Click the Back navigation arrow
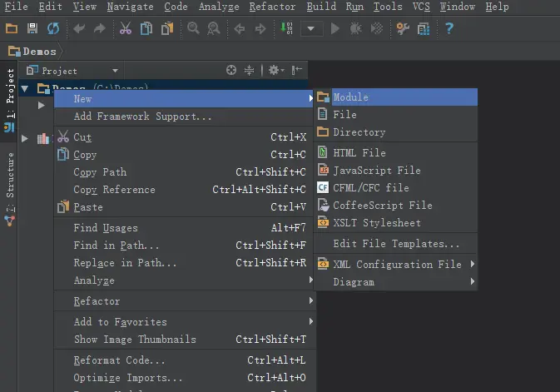 click(x=240, y=28)
